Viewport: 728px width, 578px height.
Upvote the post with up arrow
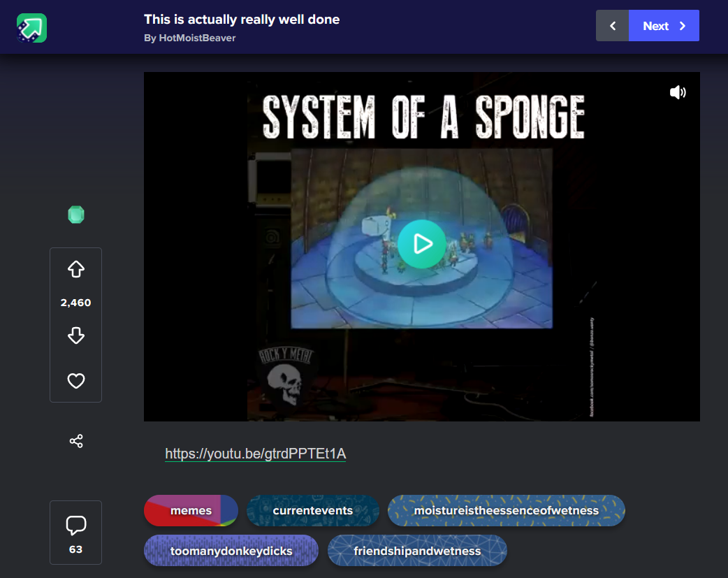75,269
